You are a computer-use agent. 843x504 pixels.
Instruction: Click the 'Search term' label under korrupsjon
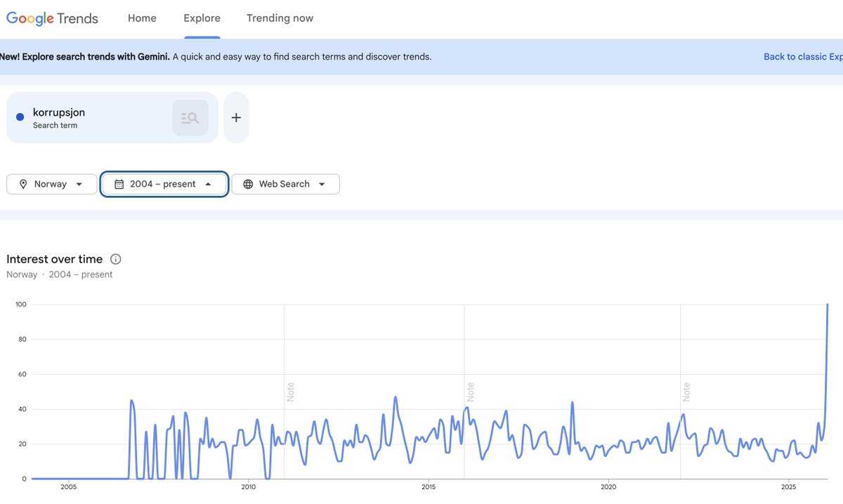(x=55, y=126)
